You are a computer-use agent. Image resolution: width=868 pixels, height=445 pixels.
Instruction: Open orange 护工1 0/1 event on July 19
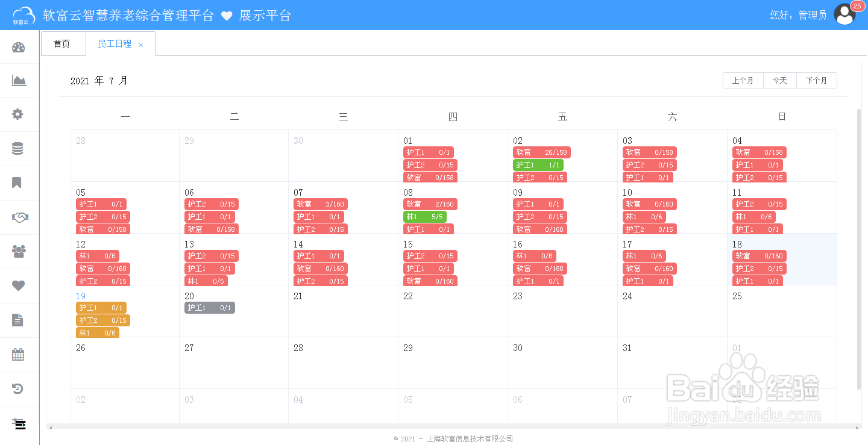(x=101, y=308)
